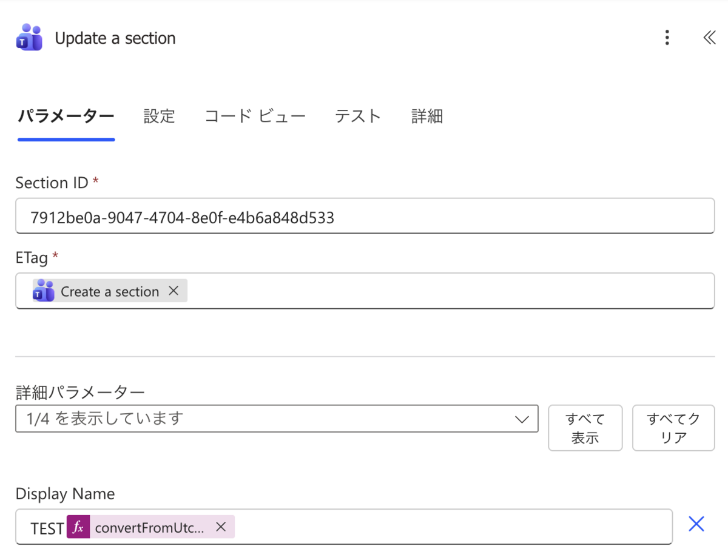This screenshot has height=560, width=728.
Task: Click the 詳細パラメーター label
Action: (80, 393)
